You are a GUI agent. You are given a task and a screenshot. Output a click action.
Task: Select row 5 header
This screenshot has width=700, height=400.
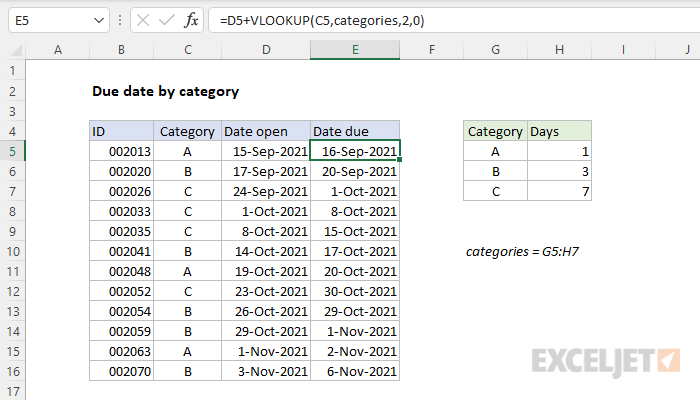(12, 151)
